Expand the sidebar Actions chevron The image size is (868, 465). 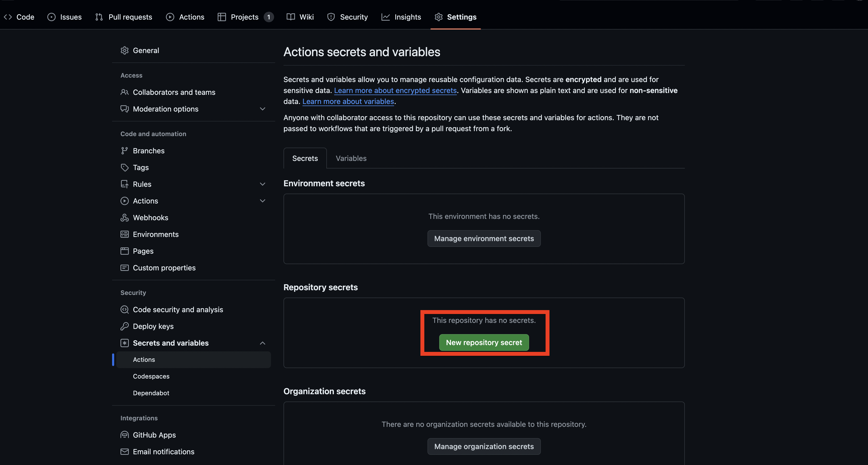[x=263, y=201]
